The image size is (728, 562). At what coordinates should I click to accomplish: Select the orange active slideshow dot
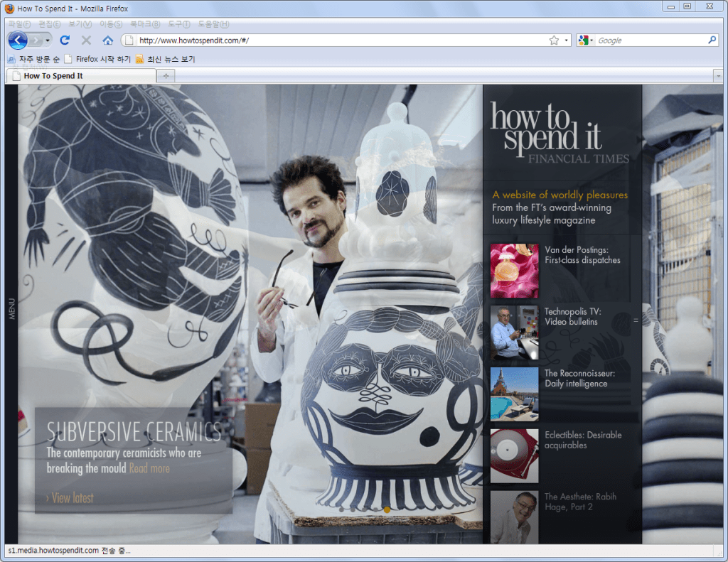pos(386,509)
